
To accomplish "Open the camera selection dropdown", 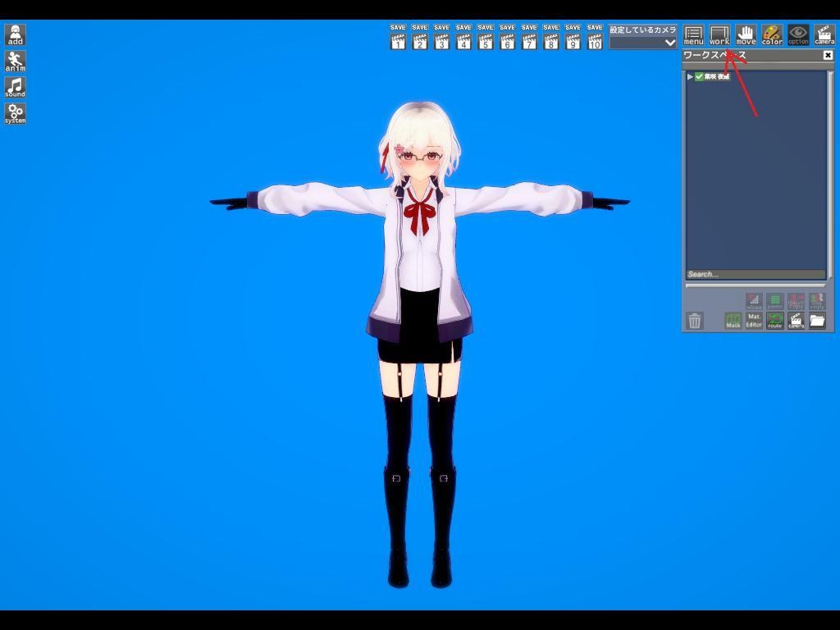I will (644, 42).
